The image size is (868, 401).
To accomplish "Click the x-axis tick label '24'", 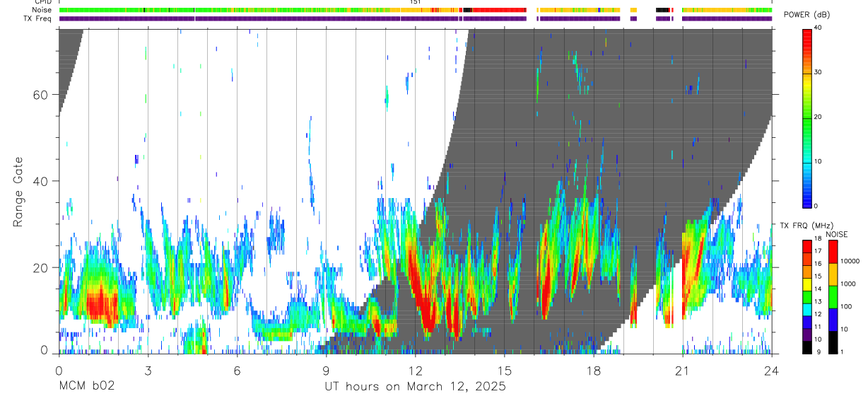I will click(x=772, y=371).
